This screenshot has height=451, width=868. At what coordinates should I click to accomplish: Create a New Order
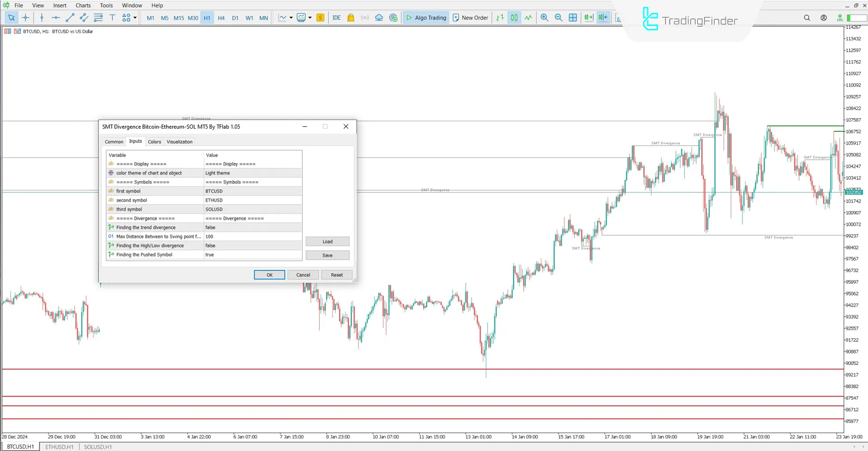click(470, 18)
